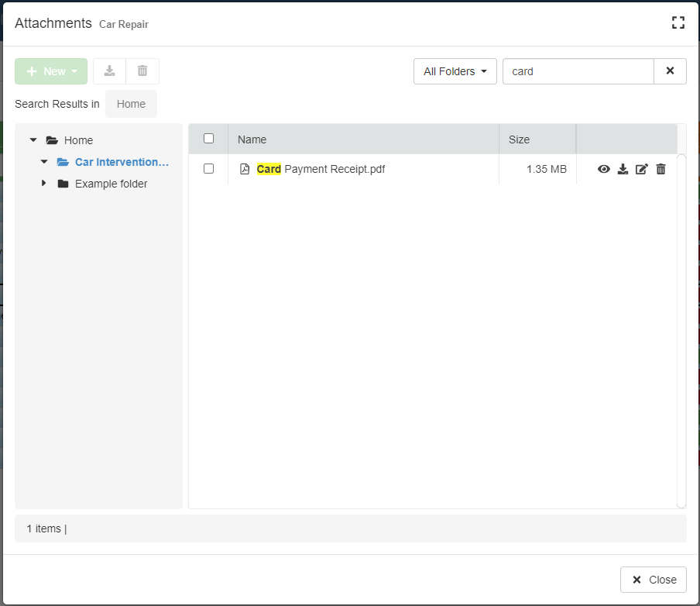
Task: Clear the search with the X button
Action: [x=670, y=71]
